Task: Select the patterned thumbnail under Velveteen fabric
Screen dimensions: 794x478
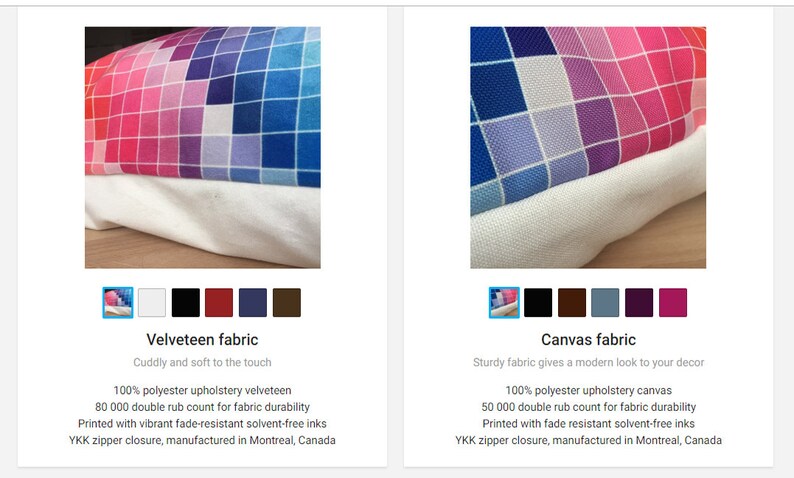Action: coord(118,303)
